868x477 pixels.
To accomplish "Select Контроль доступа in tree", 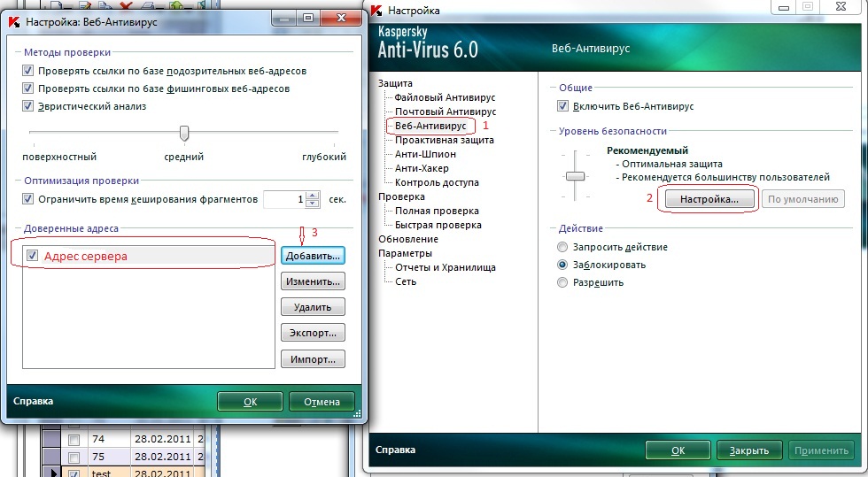I will coord(437,182).
